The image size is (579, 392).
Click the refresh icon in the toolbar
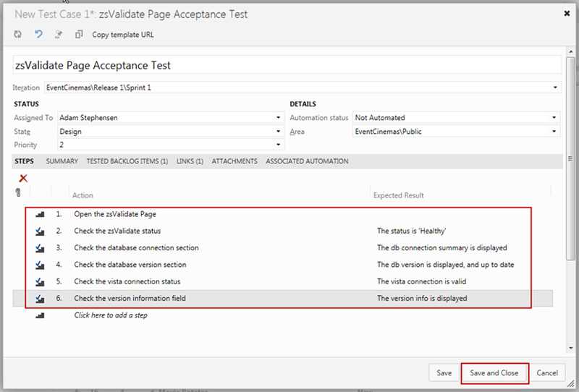point(18,34)
